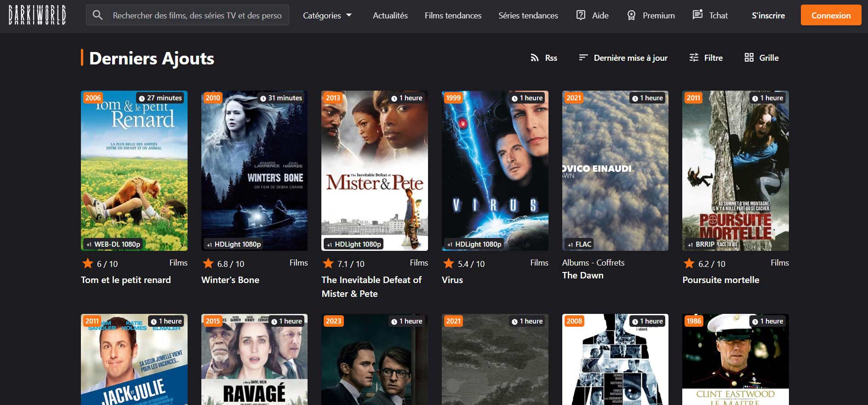Screen dimensions: 868x405
Task: Click the sort lines icon
Action: point(583,58)
